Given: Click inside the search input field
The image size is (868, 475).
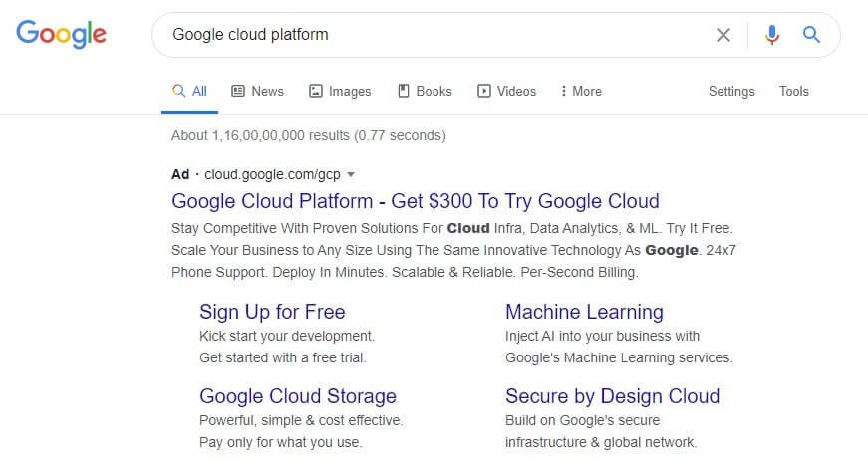Looking at the screenshot, I should coord(432,34).
